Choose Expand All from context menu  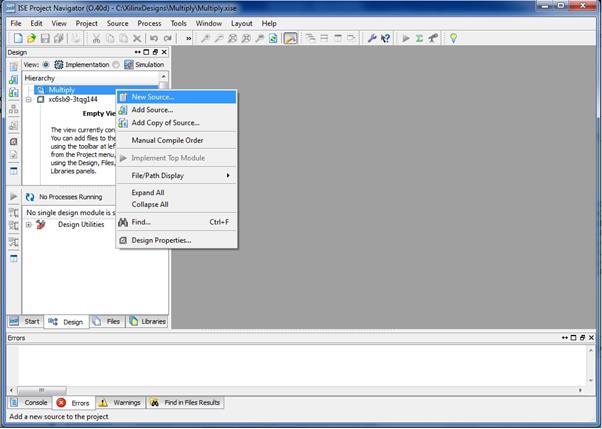177,192
